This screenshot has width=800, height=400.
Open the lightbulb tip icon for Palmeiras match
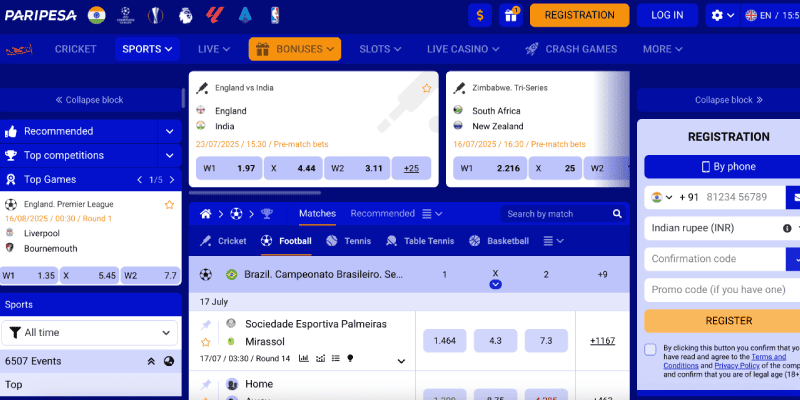[x=350, y=358]
